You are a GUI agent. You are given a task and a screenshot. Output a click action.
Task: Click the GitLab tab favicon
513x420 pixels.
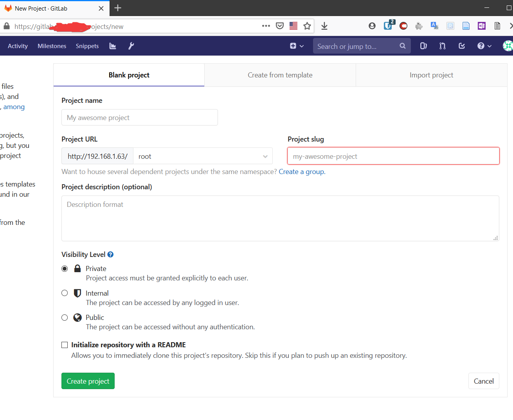point(8,8)
